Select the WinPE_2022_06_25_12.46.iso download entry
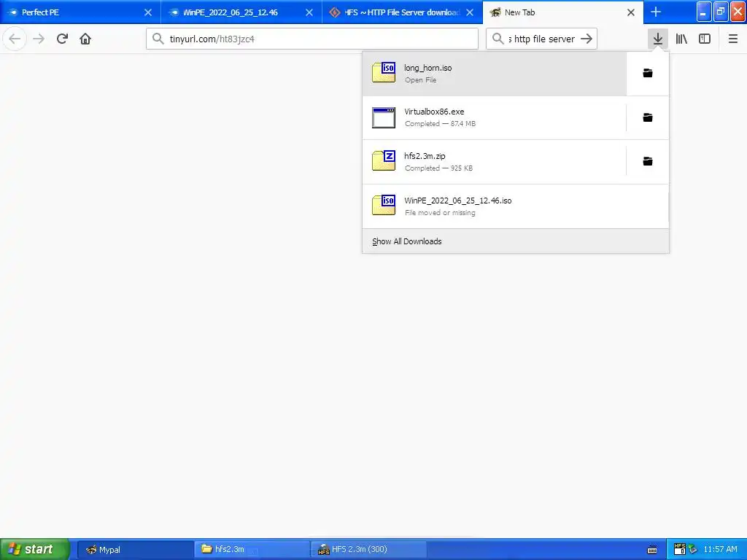The width and height of the screenshot is (747, 560). (516, 206)
